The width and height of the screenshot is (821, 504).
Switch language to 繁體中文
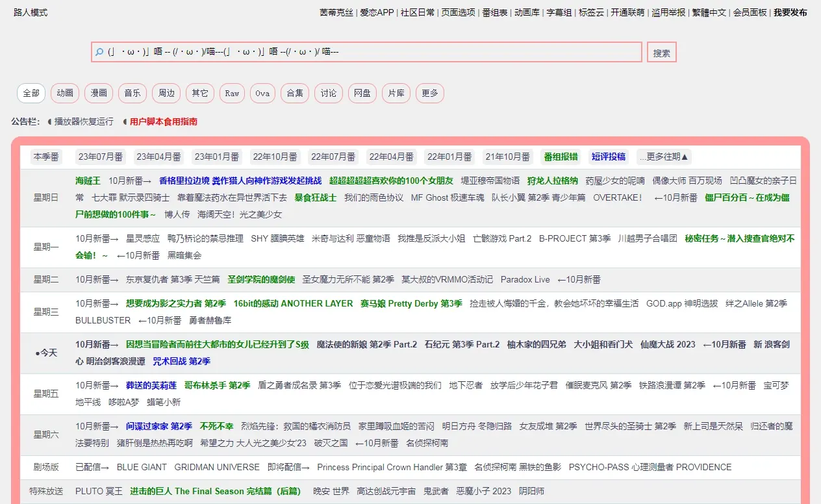[709, 12]
